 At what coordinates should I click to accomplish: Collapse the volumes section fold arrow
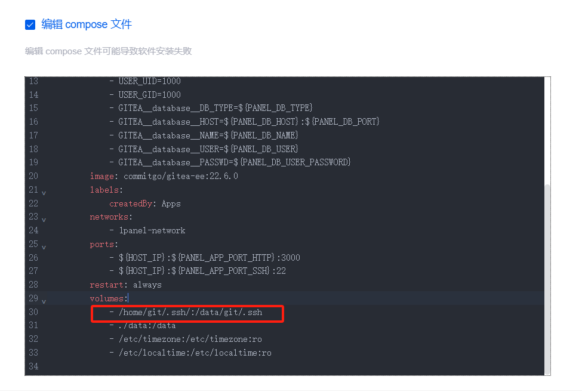coord(43,302)
